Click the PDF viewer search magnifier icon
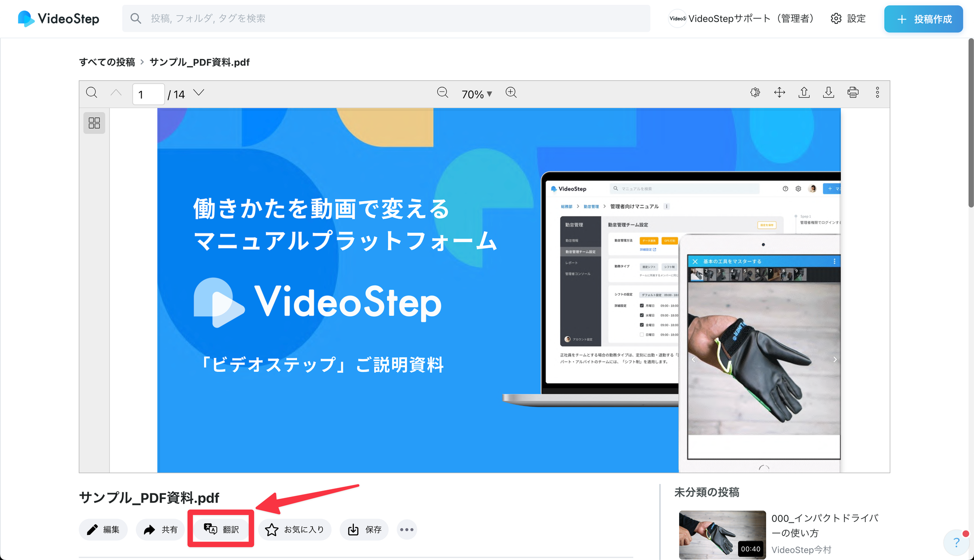Image resolution: width=974 pixels, height=560 pixels. point(92,93)
